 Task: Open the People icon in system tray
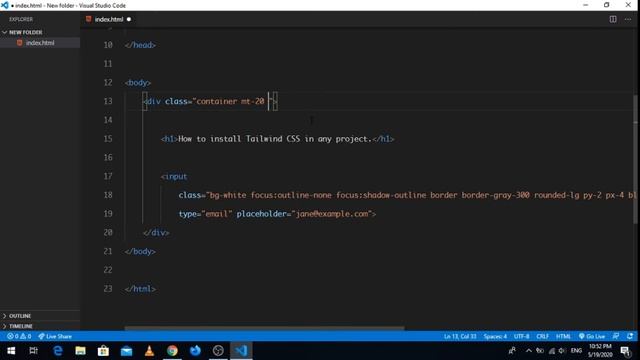(512, 351)
